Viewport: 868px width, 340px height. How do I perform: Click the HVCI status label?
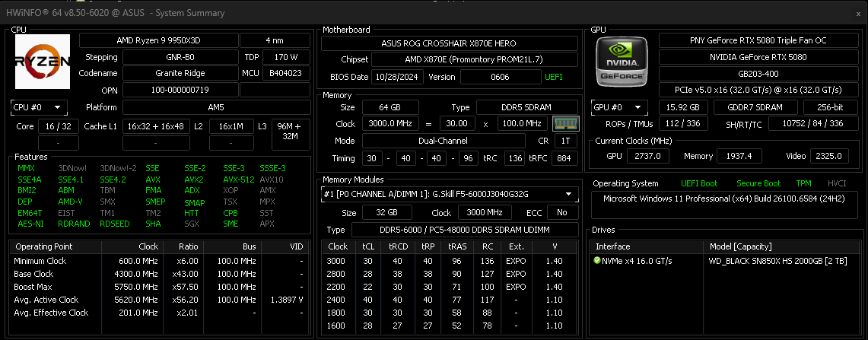[837, 183]
